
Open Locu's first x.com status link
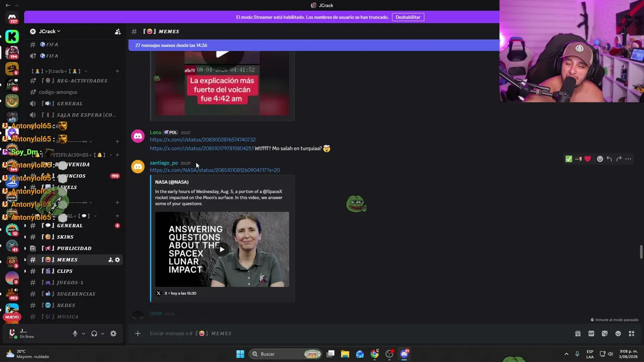pos(203,140)
